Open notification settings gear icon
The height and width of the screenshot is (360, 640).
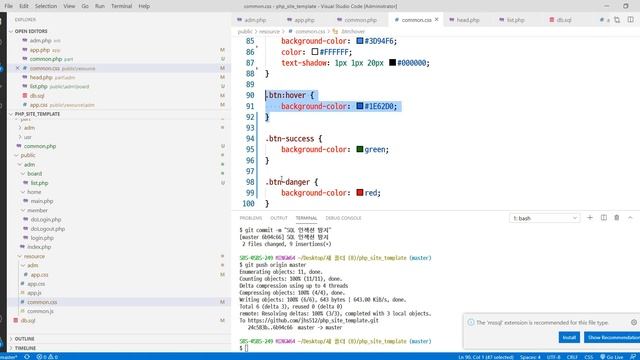pos(633,322)
